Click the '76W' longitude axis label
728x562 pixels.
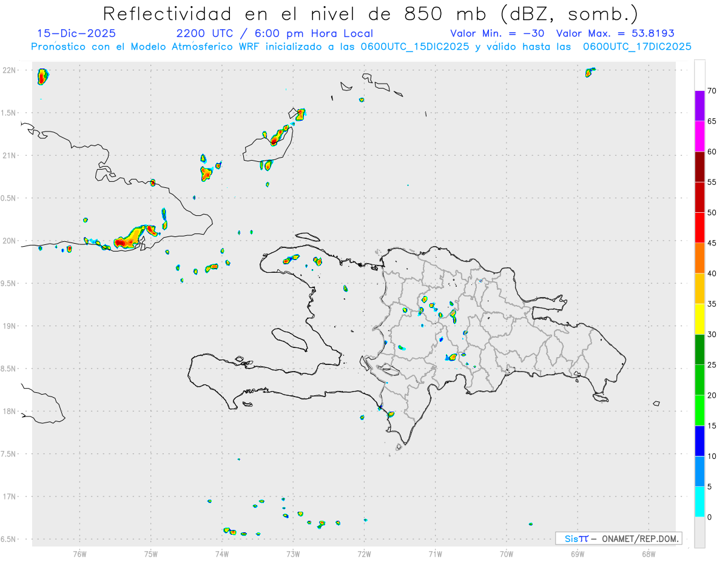tap(79, 554)
